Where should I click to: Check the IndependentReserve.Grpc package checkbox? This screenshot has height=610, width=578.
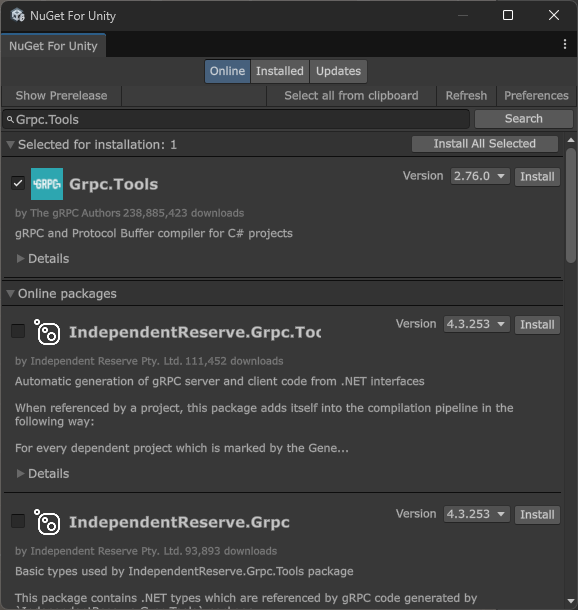tap(18, 521)
